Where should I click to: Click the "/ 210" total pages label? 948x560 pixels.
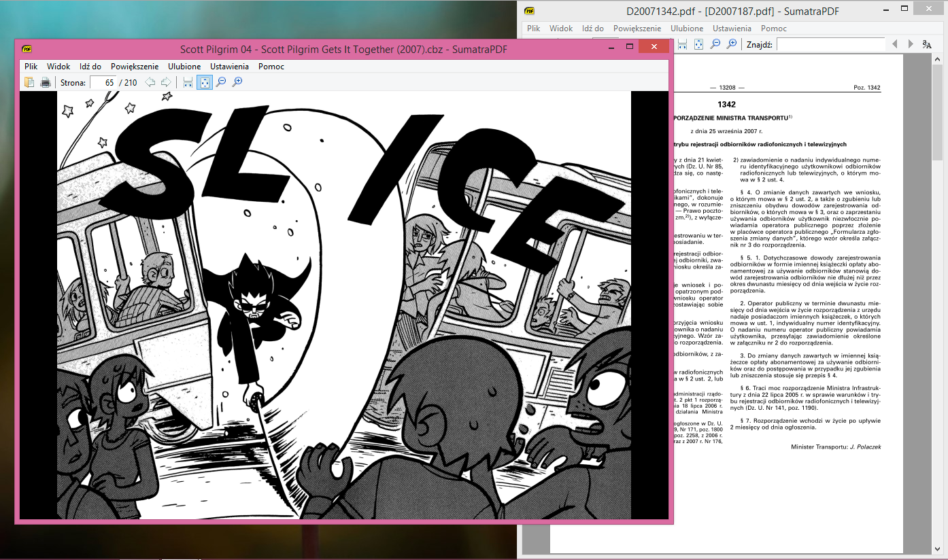[x=129, y=83]
